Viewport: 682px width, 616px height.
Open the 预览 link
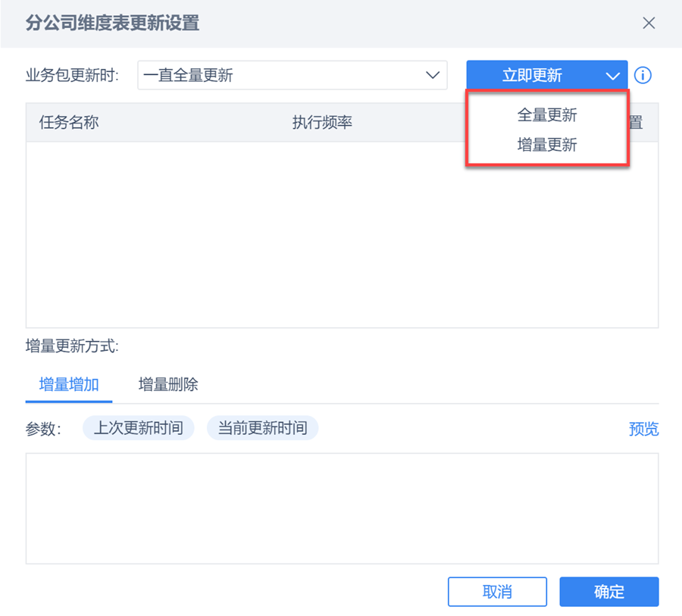pos(643,430)
